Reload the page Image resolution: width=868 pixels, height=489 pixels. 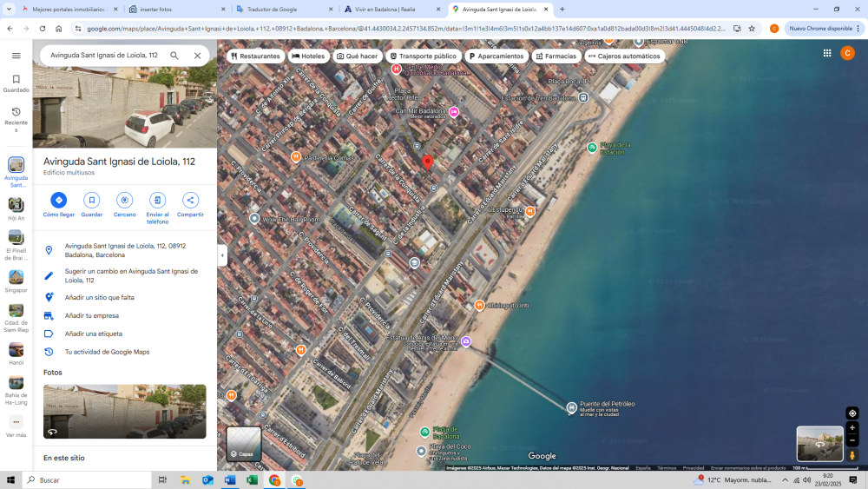[42, 29]
